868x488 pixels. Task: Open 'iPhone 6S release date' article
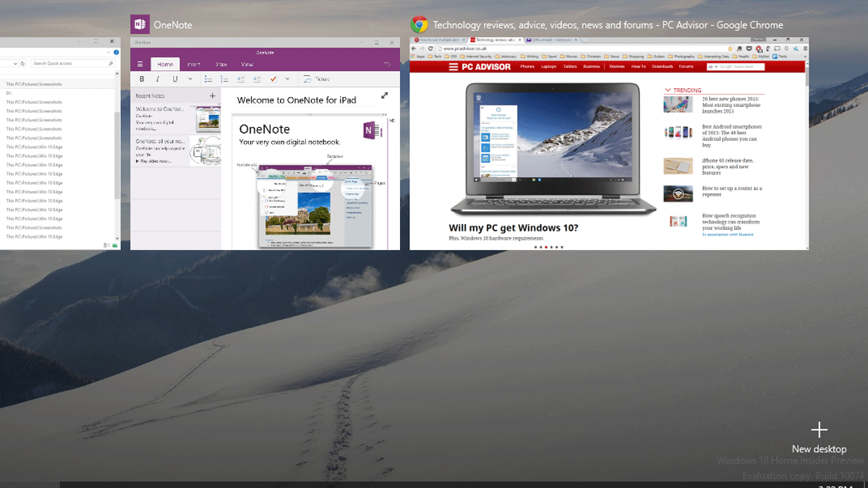[x=729, y=166]
